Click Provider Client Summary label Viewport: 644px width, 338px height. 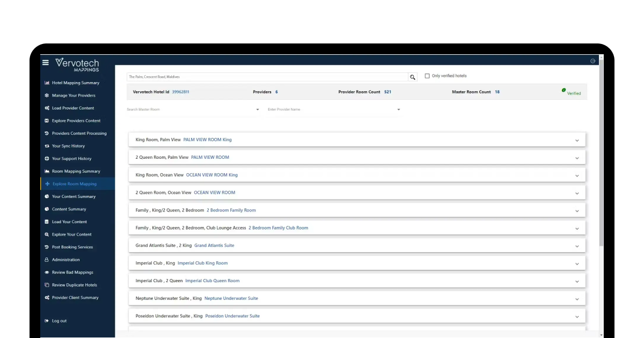coord(75,298)
